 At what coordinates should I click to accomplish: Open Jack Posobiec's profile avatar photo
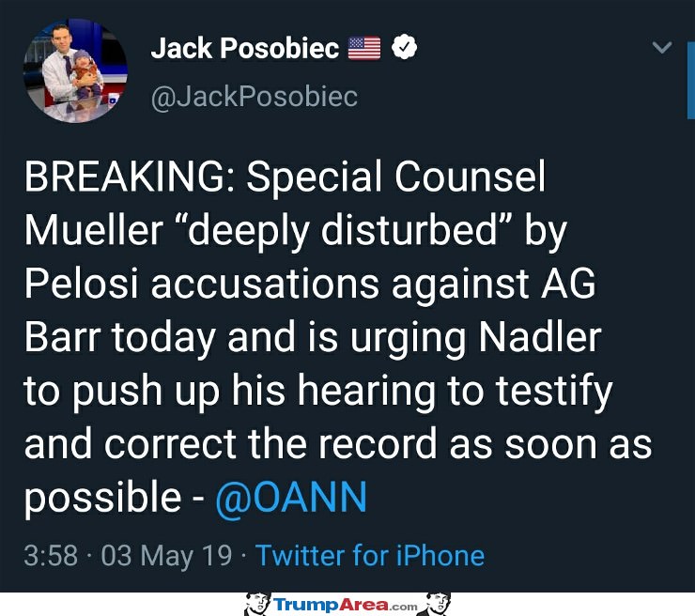75,70
